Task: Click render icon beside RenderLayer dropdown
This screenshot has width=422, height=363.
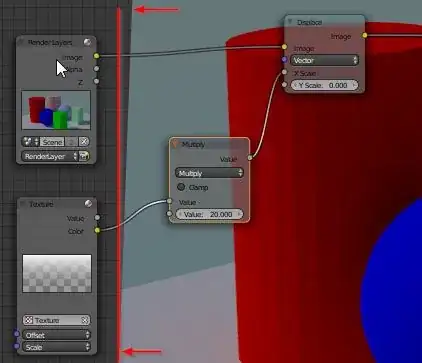Action: pos(84,156)
